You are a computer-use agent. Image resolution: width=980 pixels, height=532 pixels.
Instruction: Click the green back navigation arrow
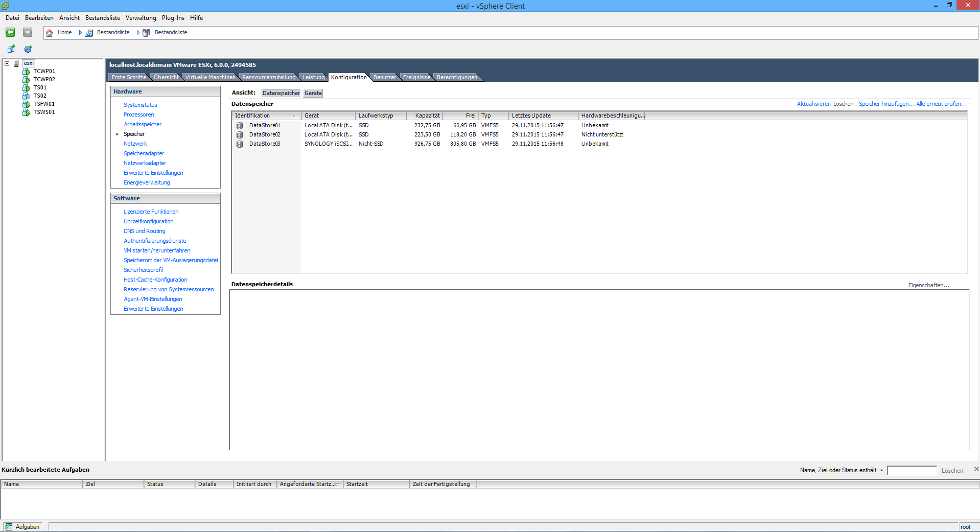click(x=10, y=32)
